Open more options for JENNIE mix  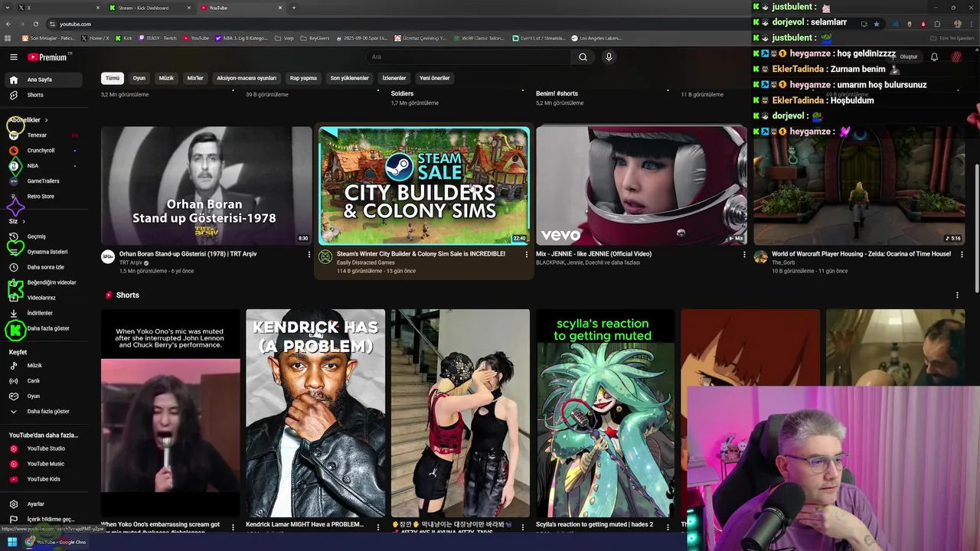(744, 254)
